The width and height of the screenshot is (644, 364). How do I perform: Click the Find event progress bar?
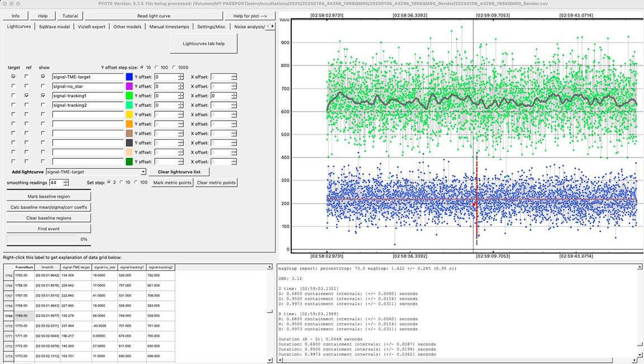(x=41, y=239)
